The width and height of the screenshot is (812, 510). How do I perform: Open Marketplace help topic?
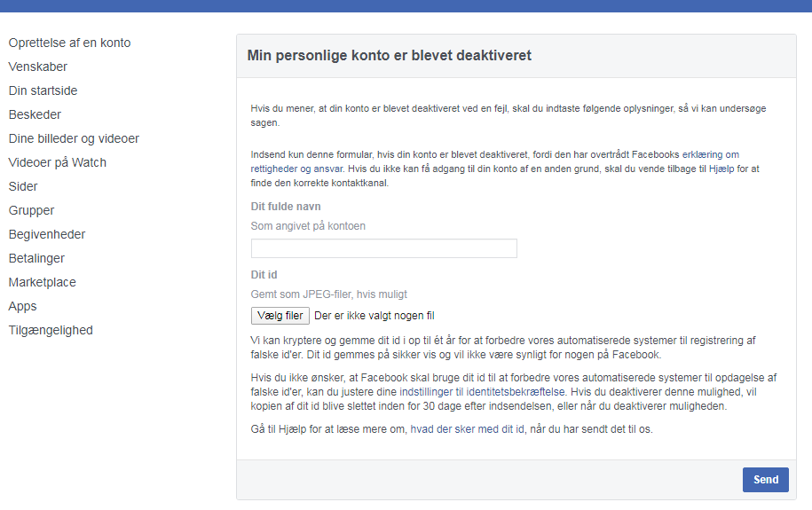pos(43,282)
